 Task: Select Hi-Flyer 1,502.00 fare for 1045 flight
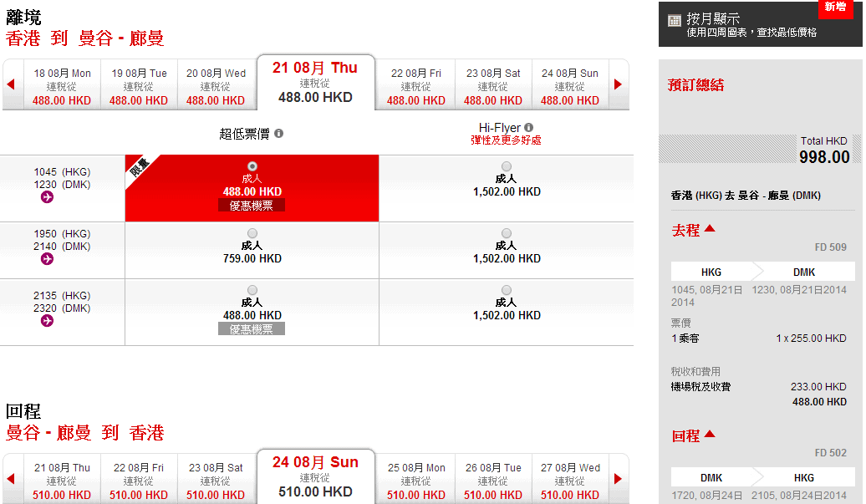point(507,166)
